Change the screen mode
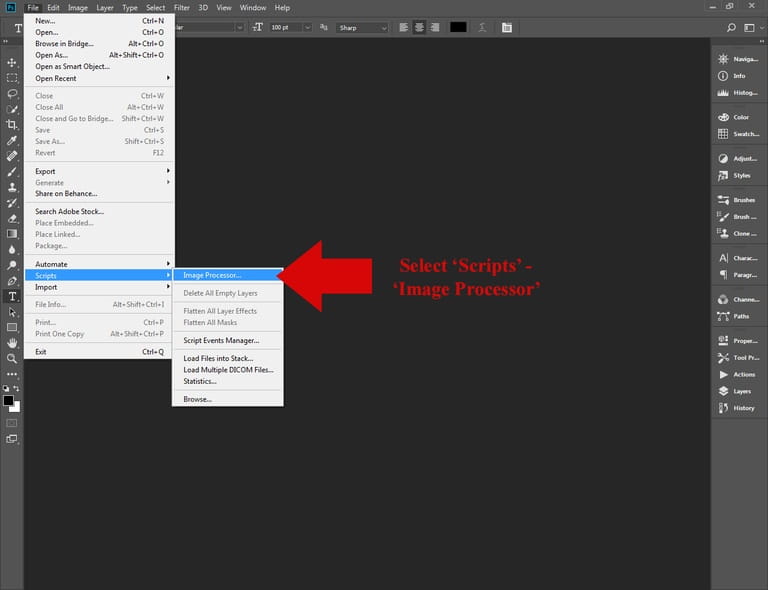Image resolution: width=768 pixels, height=590 pixels. tap(12, 439)
